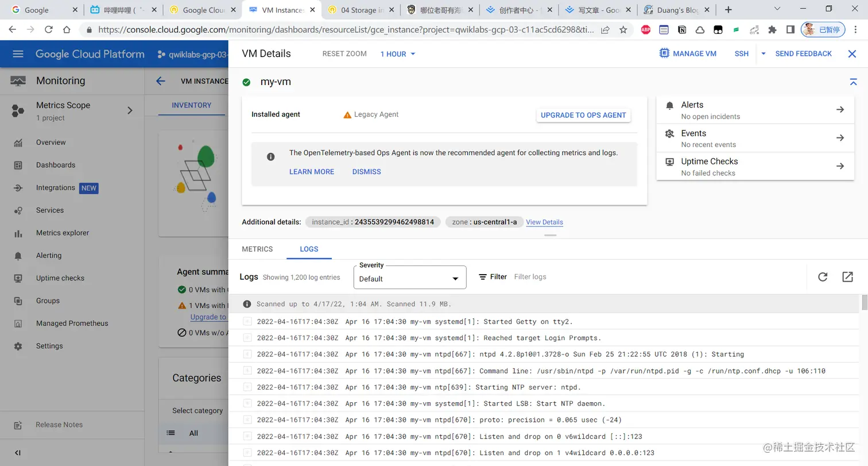This screenshot has width=868, height=466.
Task: Expand the 'Reached target Login Prompts' log entry
Action: [x=247, y=338]
